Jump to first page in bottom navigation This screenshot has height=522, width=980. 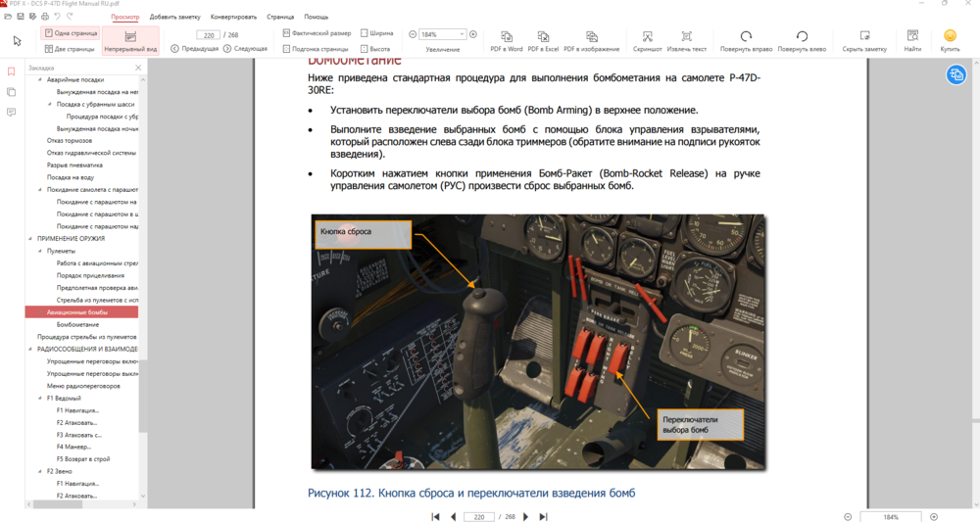click(x=436, y=516)
